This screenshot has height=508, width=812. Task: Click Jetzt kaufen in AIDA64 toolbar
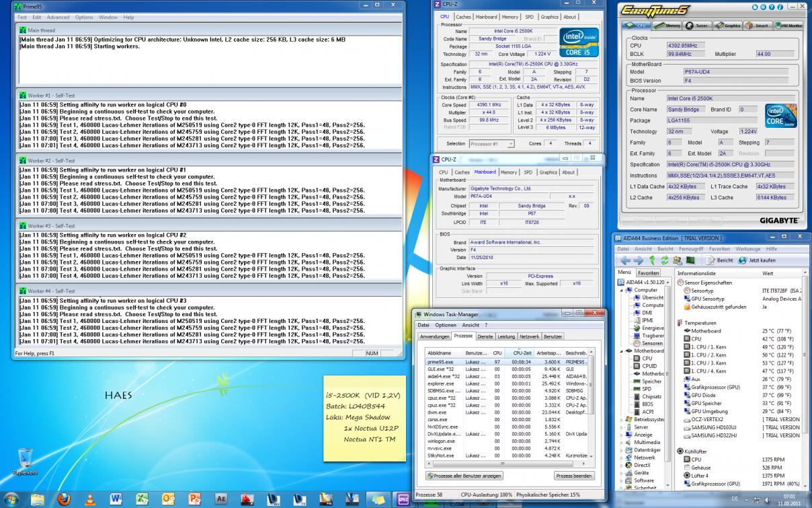pyautogui.click(x=757, y=260)
